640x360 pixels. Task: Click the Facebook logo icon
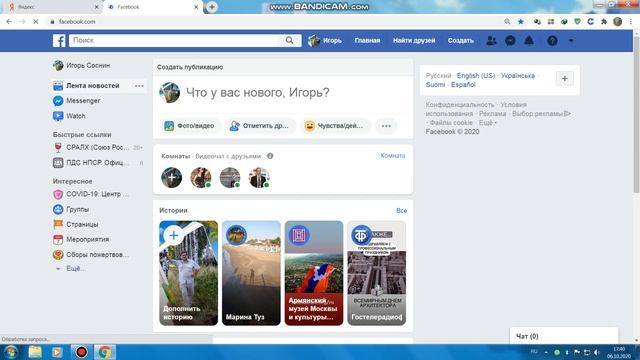point(59,40)
